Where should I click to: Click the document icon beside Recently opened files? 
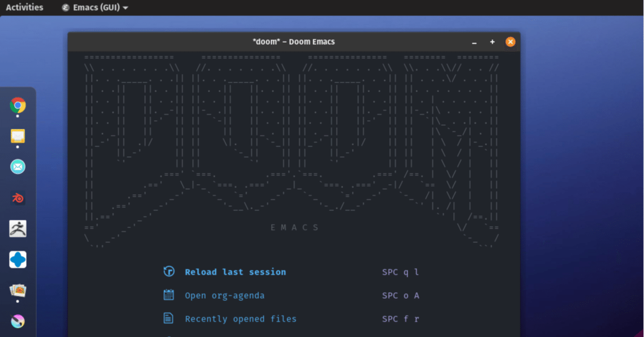[169, 318]
